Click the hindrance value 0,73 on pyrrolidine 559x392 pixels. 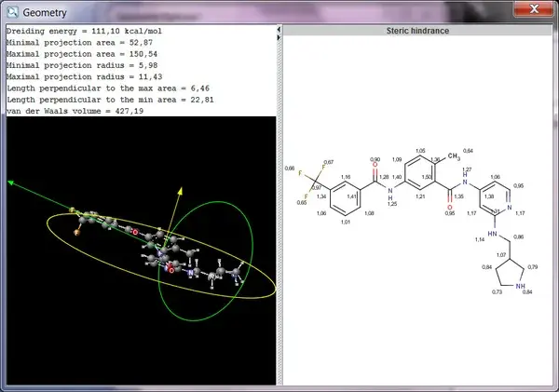[497, 291]
